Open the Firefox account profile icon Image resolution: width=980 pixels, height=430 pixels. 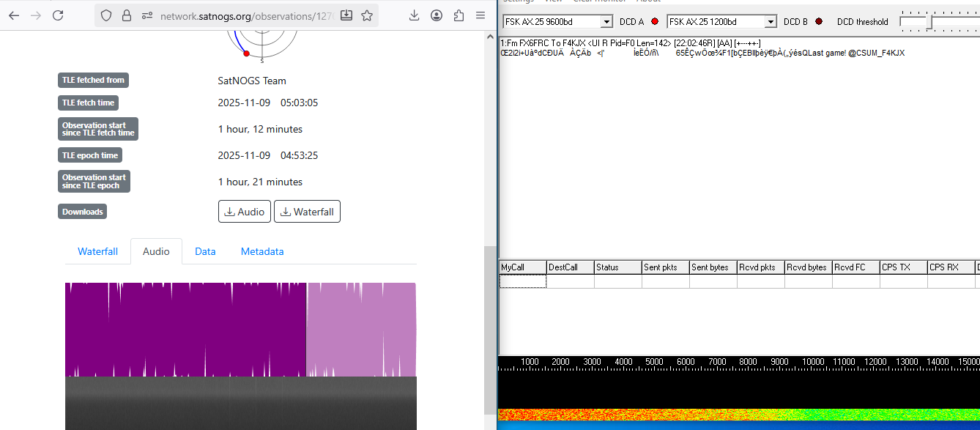(437, 15)
